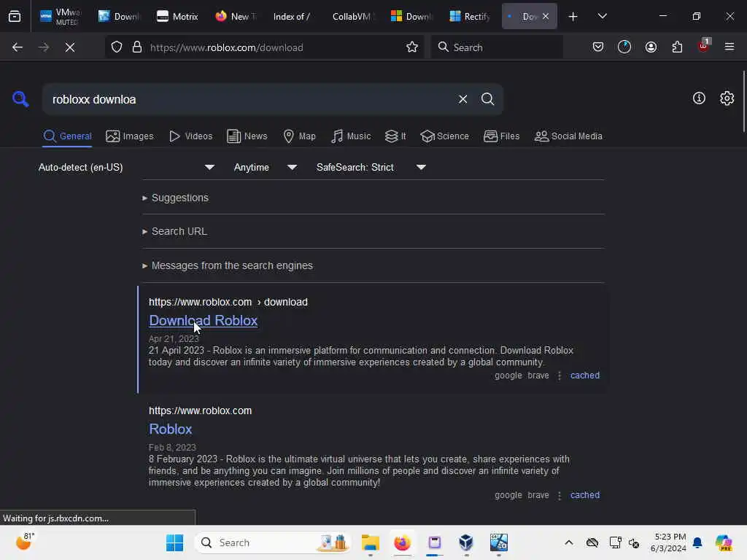Expand Messages from the search engines

[228, 265]
